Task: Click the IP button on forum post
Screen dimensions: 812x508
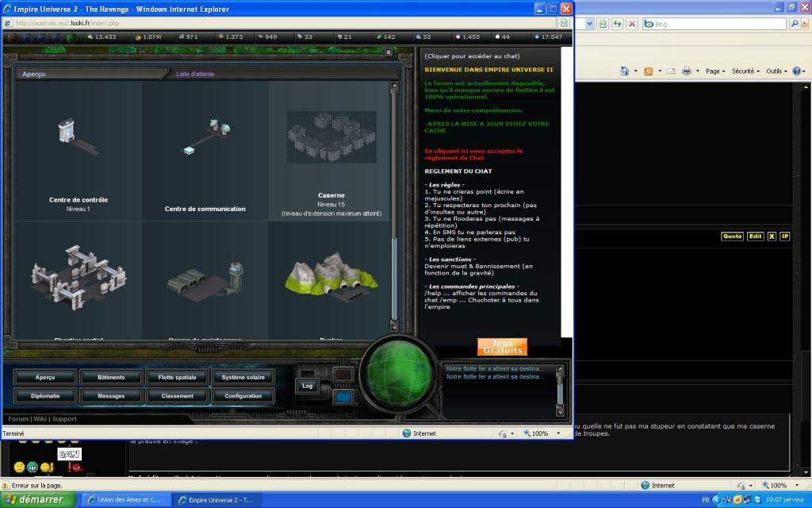Action: (x=785, y=237)
